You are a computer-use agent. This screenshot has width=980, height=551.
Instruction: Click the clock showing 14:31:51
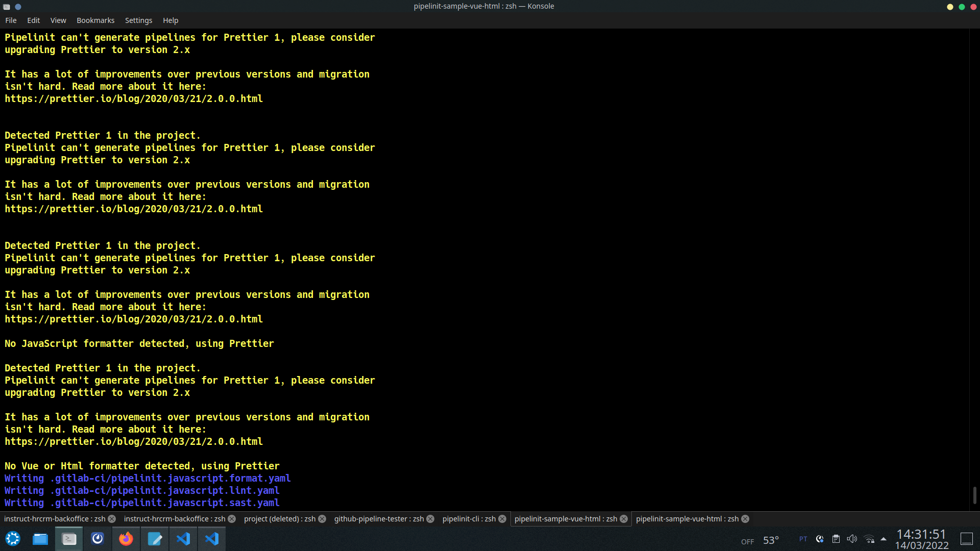(921, 534)
